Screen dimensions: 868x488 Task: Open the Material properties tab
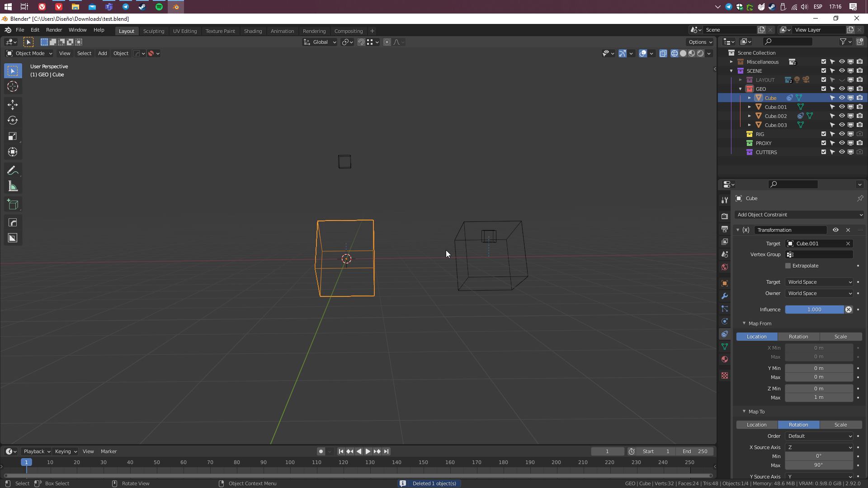725,359
